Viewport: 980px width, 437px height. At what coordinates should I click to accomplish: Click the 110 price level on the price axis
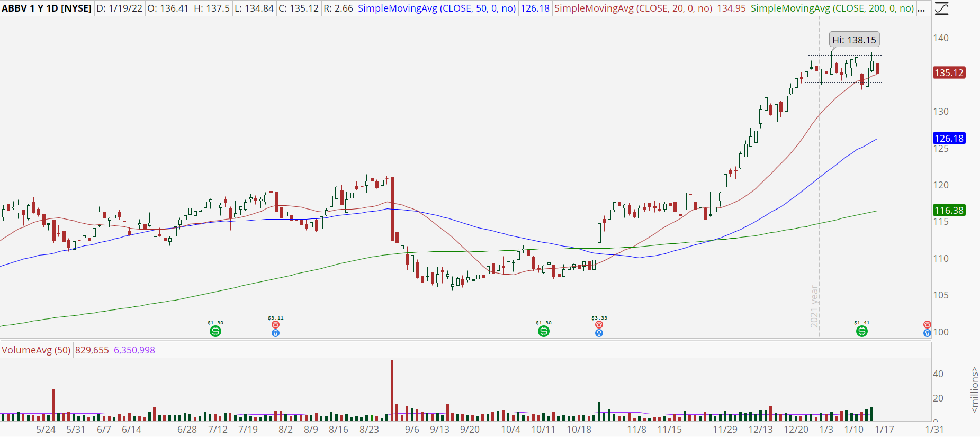[x=941, y=259]
